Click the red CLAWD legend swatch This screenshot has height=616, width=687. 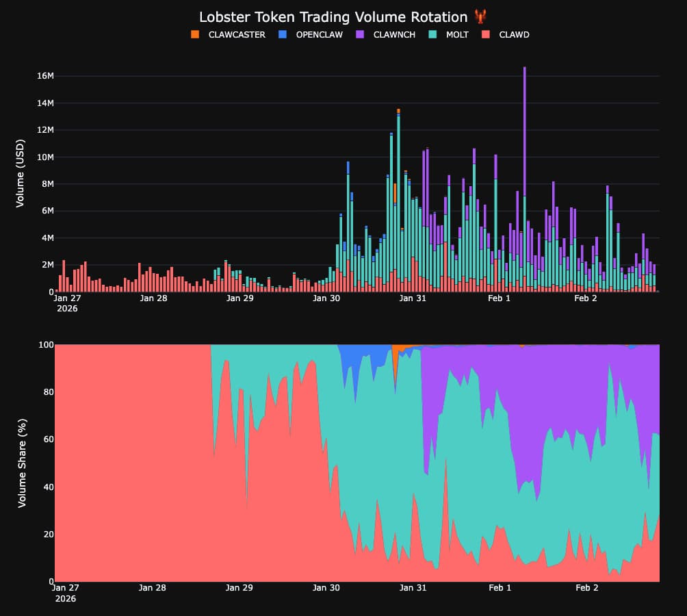click(486, 34)
